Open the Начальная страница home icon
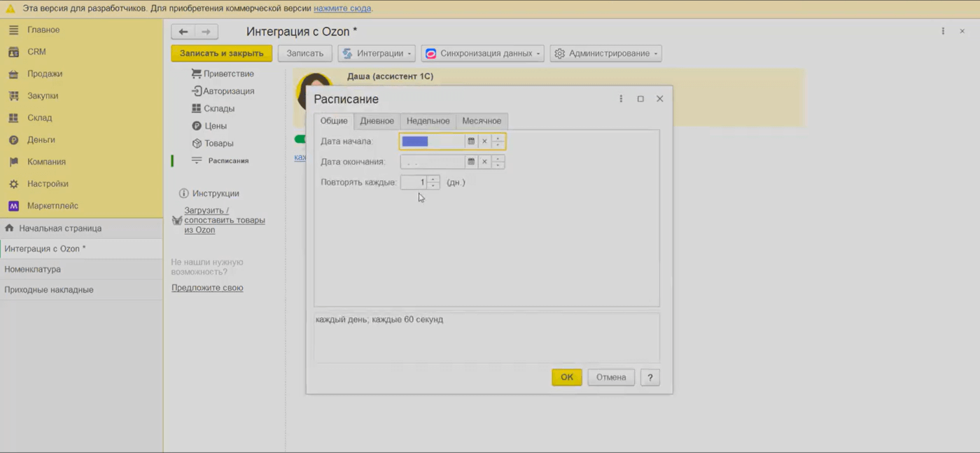 point(9,228)
